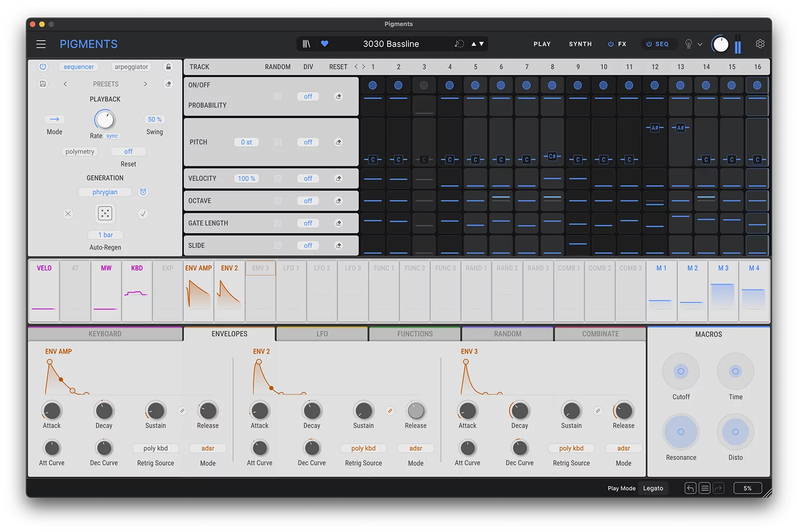Click the next preset arrow beside PRESETS
Image resolution: width=798 pixels, height=532 pixels.
(x=145, y=84)
